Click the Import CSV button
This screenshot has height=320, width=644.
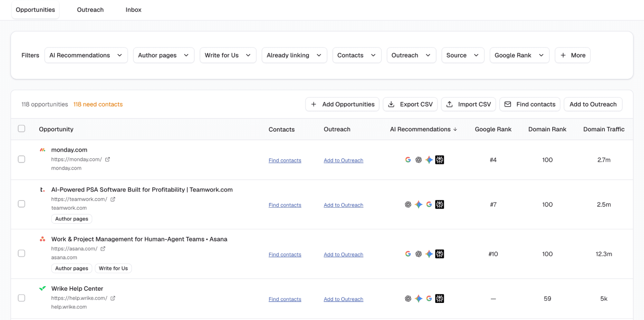click(468, 104)
